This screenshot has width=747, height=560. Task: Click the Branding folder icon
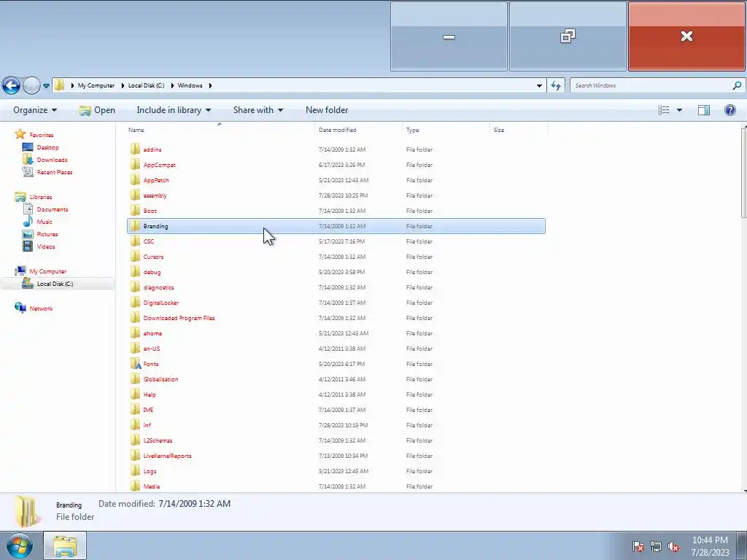135,226
